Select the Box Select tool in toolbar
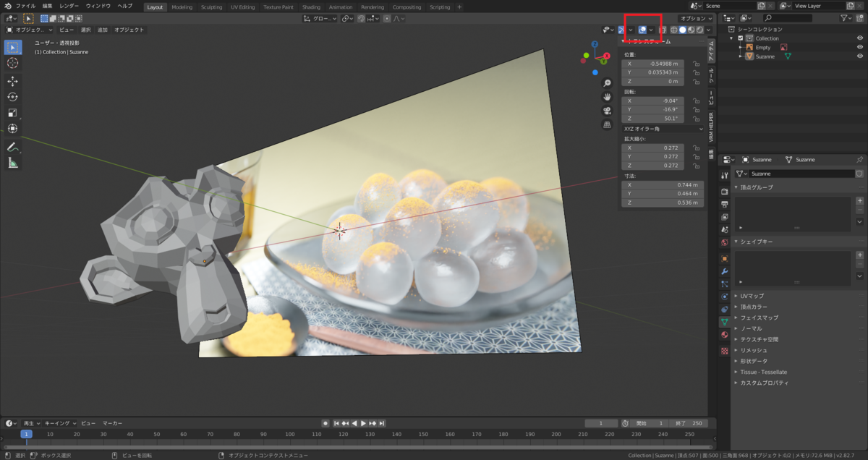The width and height of the screenshot is (868, 460). coord(13,48)
